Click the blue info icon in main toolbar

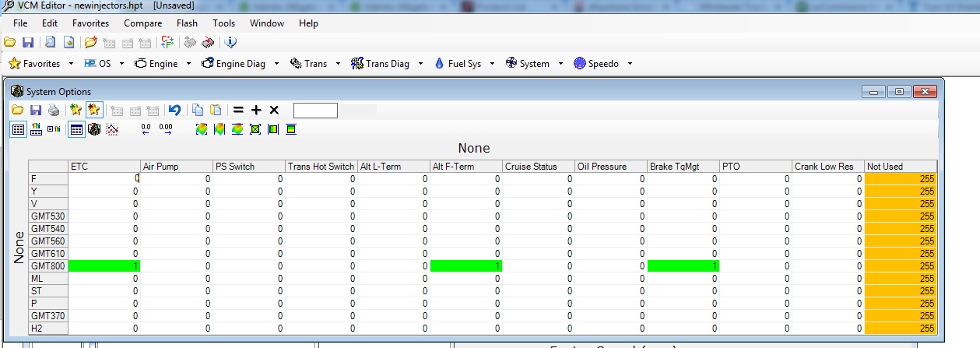point(230,42)
